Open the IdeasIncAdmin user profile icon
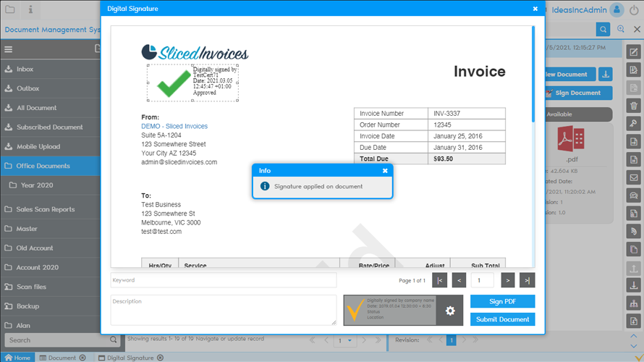The height and width of the screenshot is (362, 644). (617, 10)
